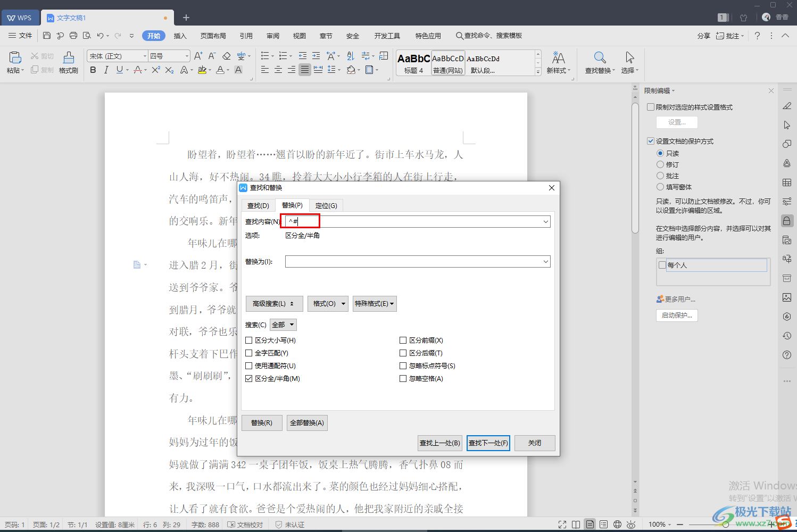Uncheck 区分全/半角(M) checkbox
Screen dimensions: 797x532
pyautogui.click(x=249, y=379)
